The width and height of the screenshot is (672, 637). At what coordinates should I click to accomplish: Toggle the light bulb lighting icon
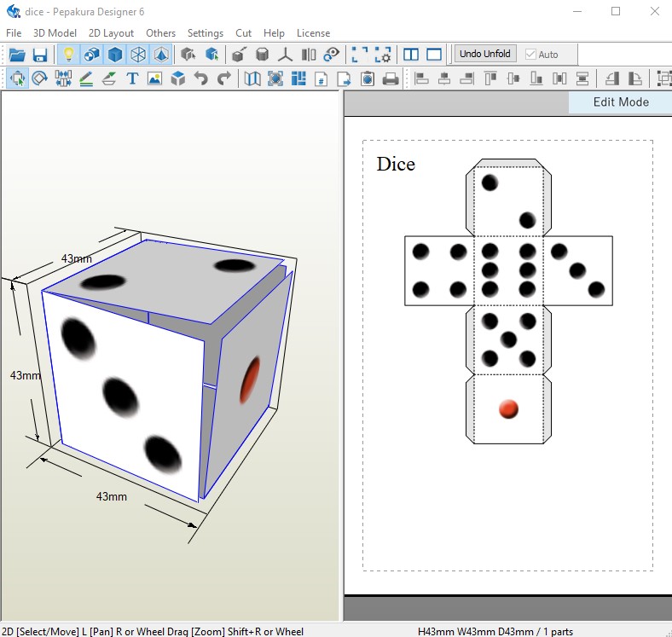pos(68,55)
